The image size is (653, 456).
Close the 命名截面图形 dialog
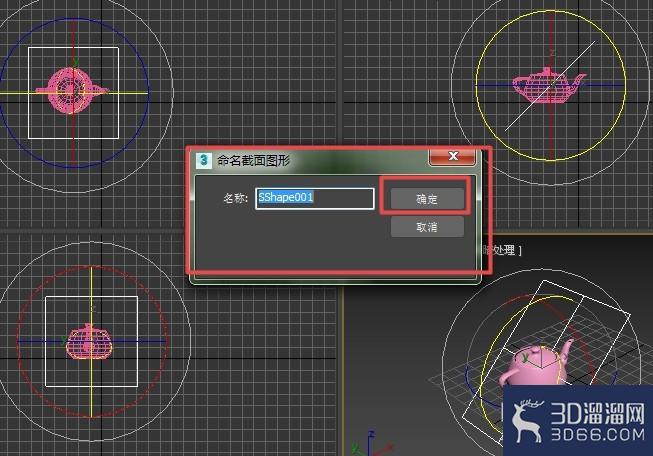coord(452,156)
